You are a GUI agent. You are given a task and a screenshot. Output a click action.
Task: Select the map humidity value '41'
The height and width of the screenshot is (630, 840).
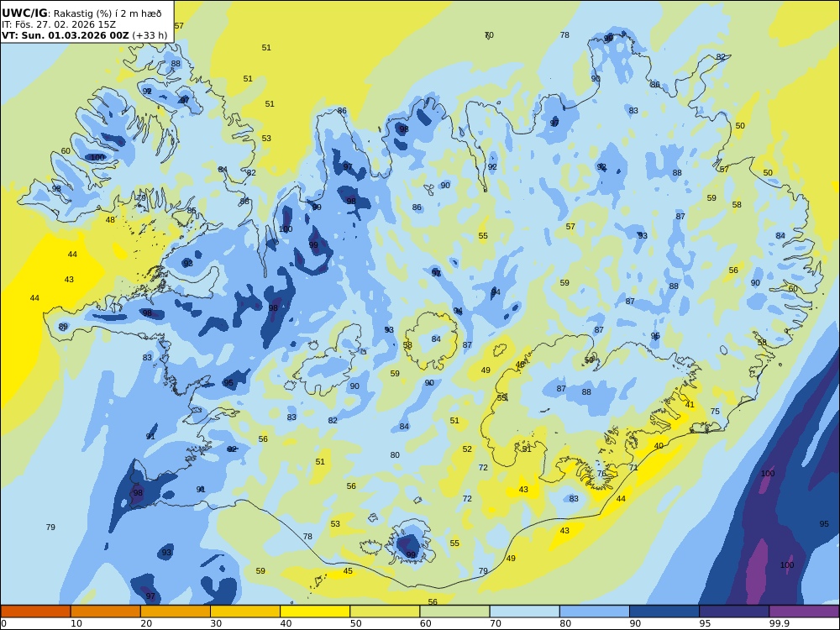[x=690, y=405]
